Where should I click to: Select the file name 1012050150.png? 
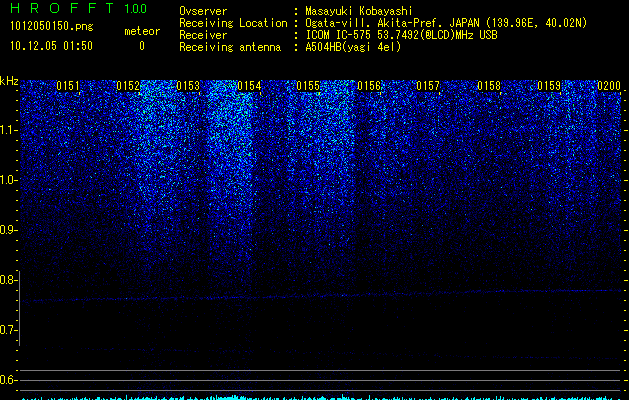(52, 27)
